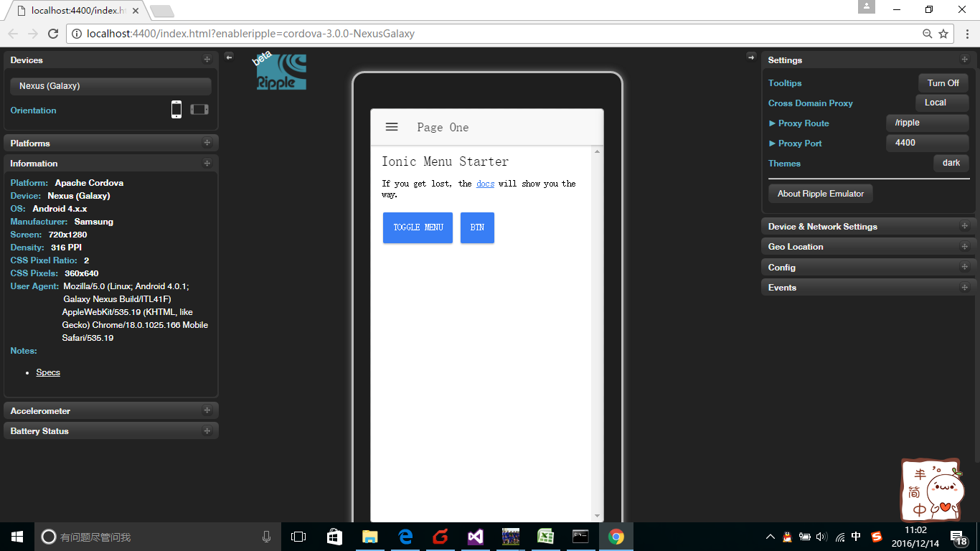The image size is (980, 551).
Task: Open the QQ penguin tray icon
Action: [x=787, y=537]
